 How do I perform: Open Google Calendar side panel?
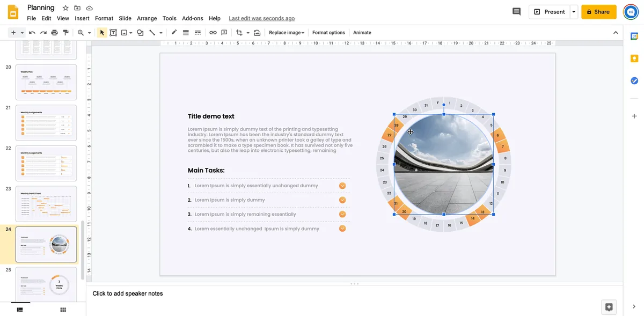coord(634,36)
